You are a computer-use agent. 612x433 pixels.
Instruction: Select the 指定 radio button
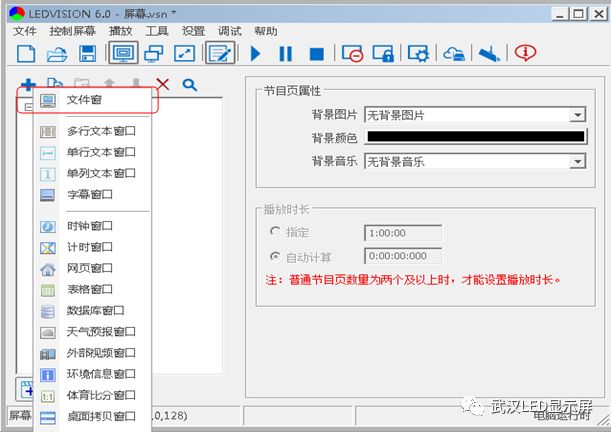click(275, 231)
